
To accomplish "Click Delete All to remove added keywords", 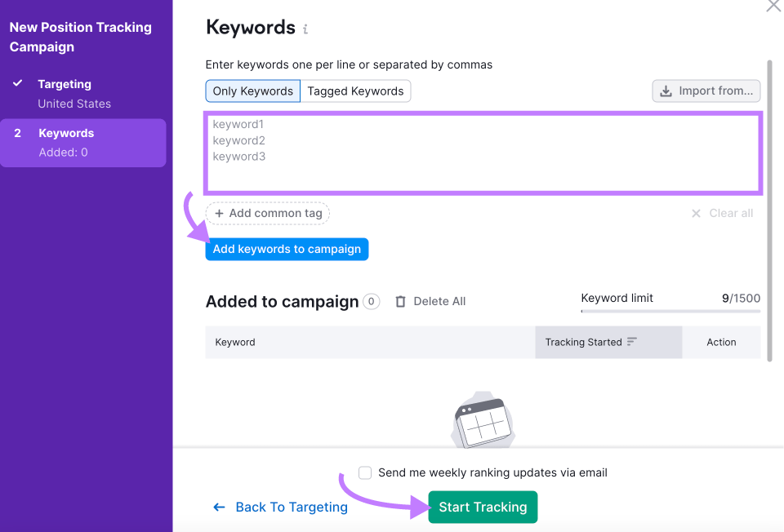I will pos(439,301).
